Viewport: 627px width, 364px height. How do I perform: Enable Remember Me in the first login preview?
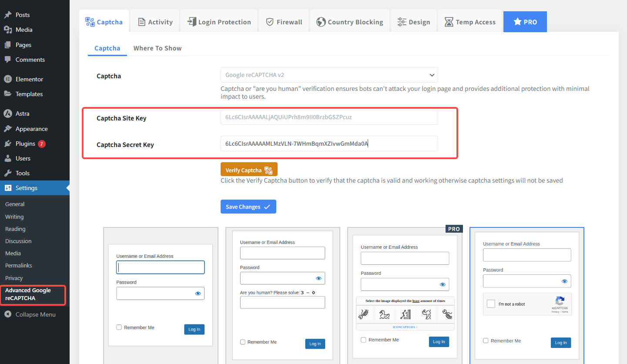click(x=119, y=327)
